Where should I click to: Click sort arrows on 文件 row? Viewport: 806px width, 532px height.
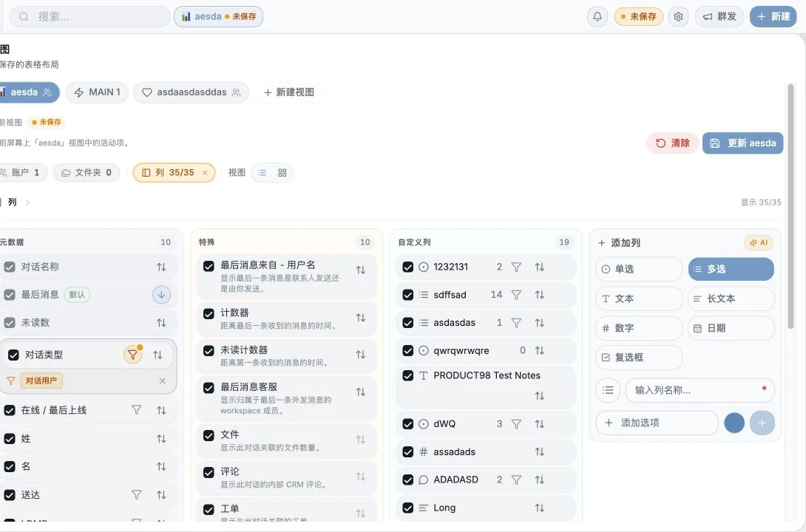(x=361, y=440)
